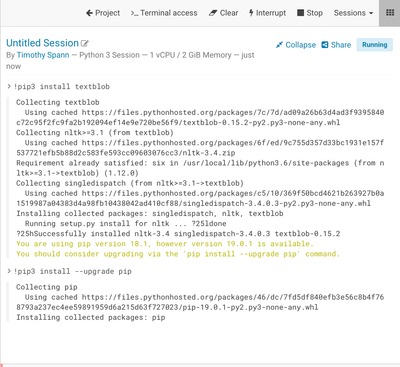Open Timothy Spann's profile
This screenshot has height=367, width=400.
[43, 55]
